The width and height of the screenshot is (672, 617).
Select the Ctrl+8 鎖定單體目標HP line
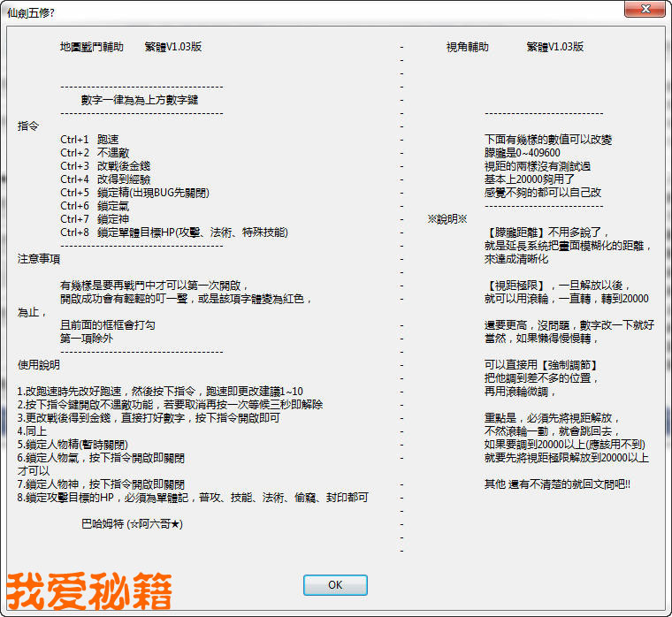coord(174,232)
